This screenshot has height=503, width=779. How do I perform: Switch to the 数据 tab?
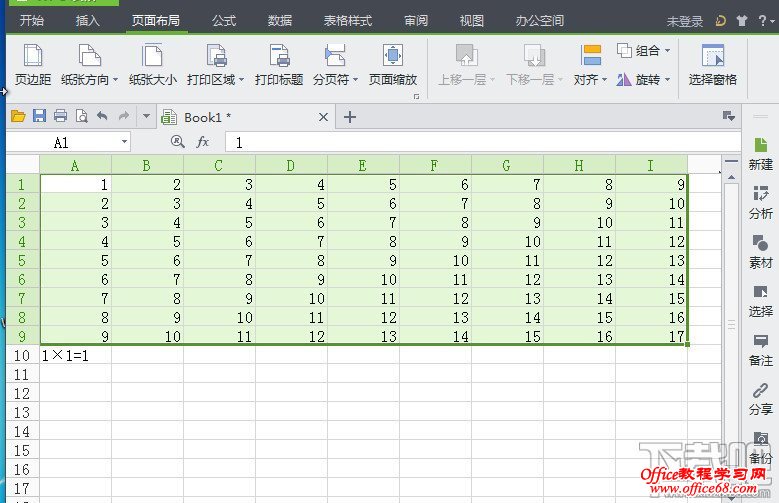[280, 21]
